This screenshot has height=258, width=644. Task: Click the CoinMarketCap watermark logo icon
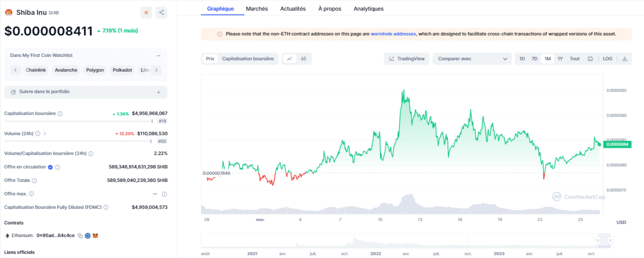click(x=557, y=197)
